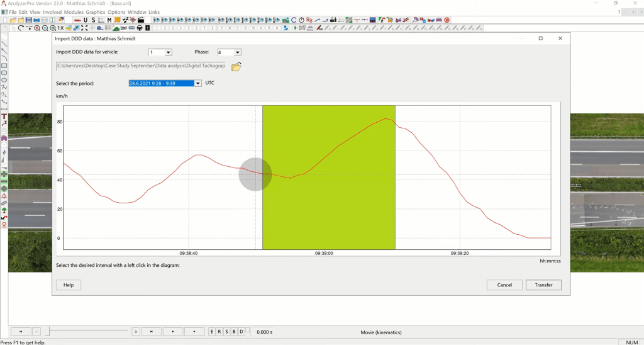644x345 pixels.
Task: Click the traffic light icon in toolbar
Action: pyautogui.click(x=147, y=28)
